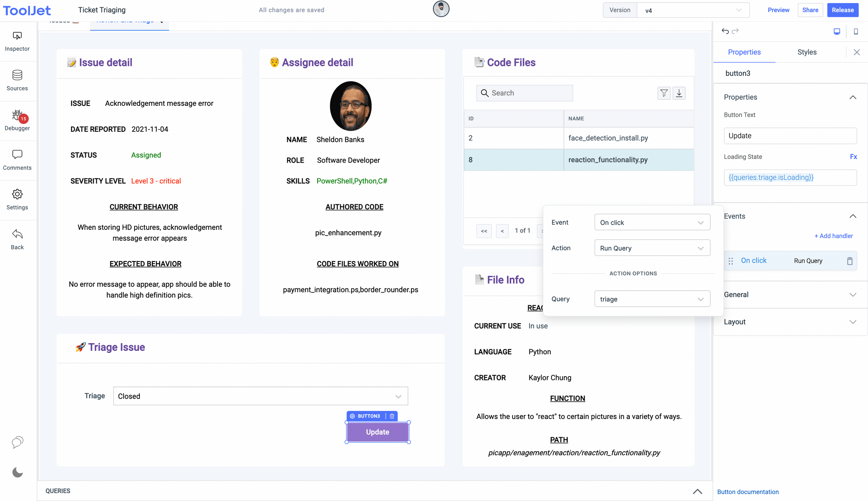Open the Debugger with 15 errors
868x501 pixels.
pos(17,120)
